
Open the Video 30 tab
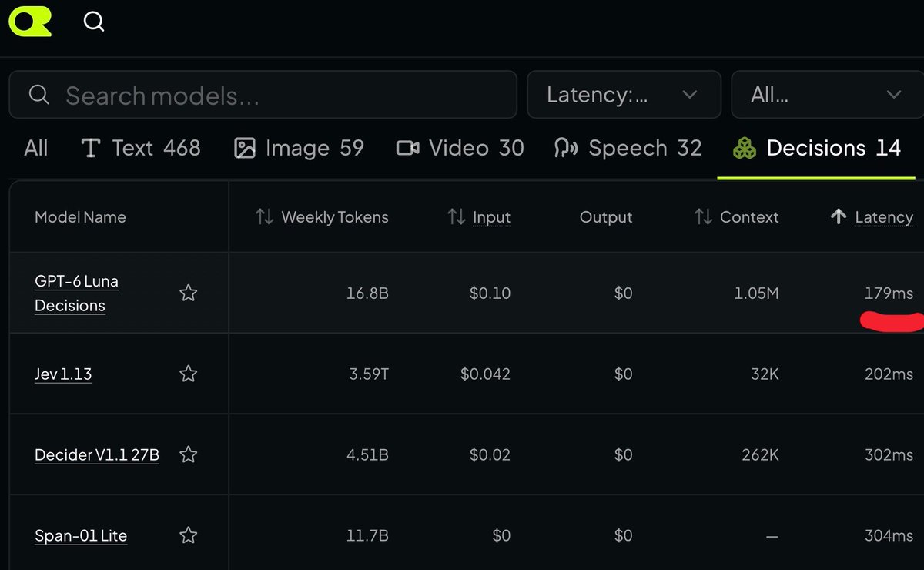click(460, 148)
